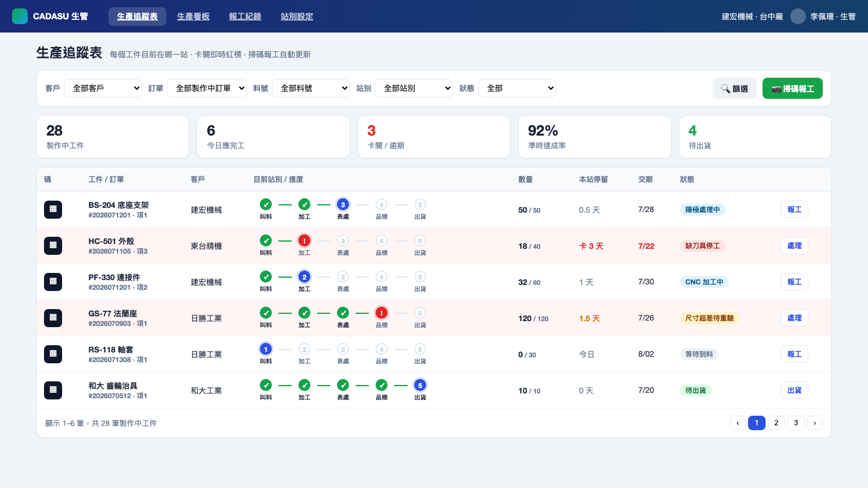
Task: Click the CNC 加工中 status badge
Action: click(x=704, y=282)
